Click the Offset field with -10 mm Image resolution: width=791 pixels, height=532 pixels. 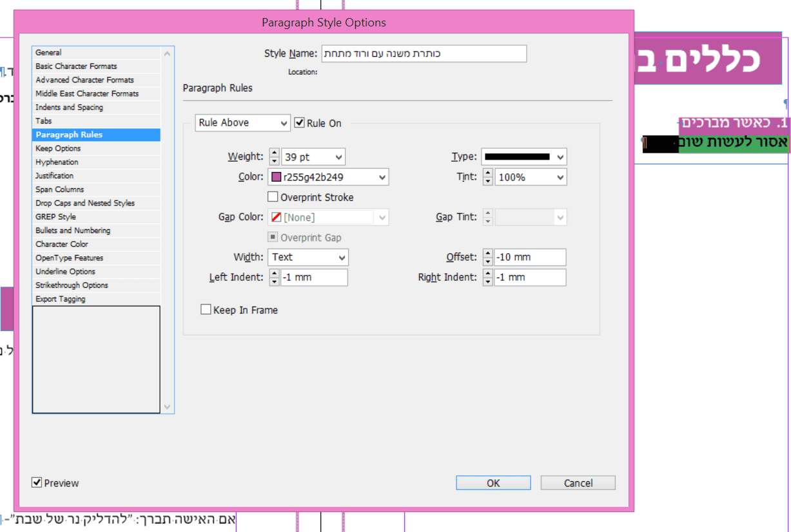531,257
